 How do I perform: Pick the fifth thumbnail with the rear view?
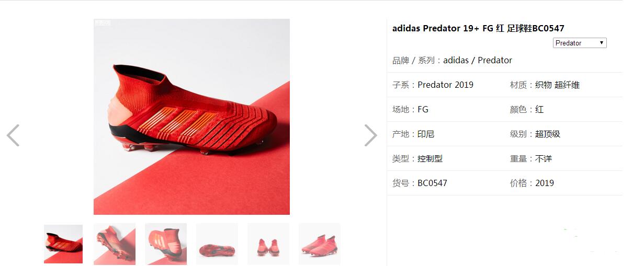click(x=268, y=244)
